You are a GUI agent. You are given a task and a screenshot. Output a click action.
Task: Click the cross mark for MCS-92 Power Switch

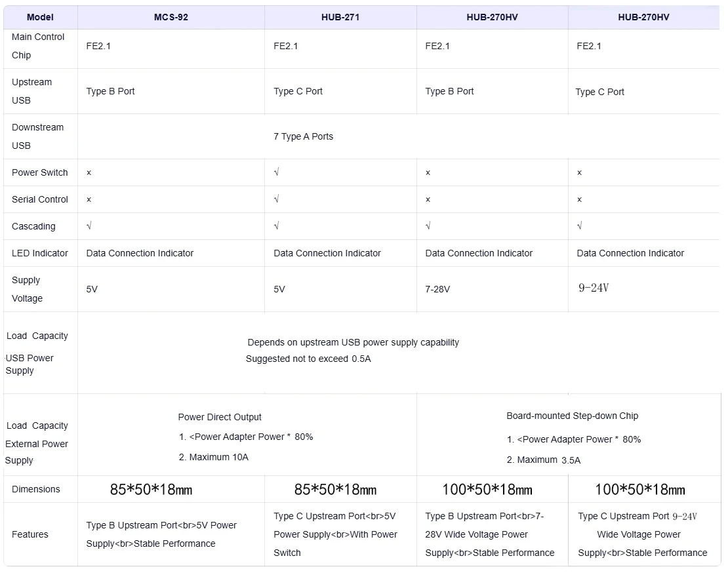coord(89,172)
